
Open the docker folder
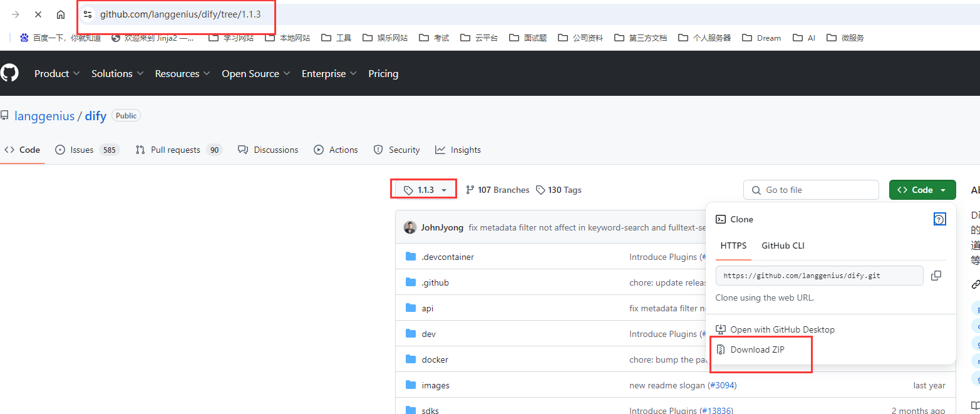(435, 360)
